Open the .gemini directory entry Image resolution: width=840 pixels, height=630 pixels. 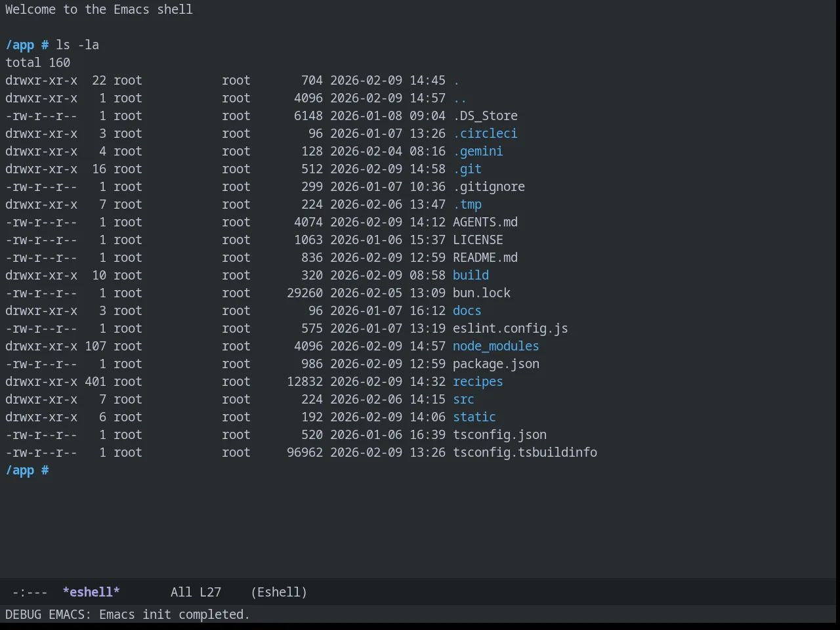point(478,151)
